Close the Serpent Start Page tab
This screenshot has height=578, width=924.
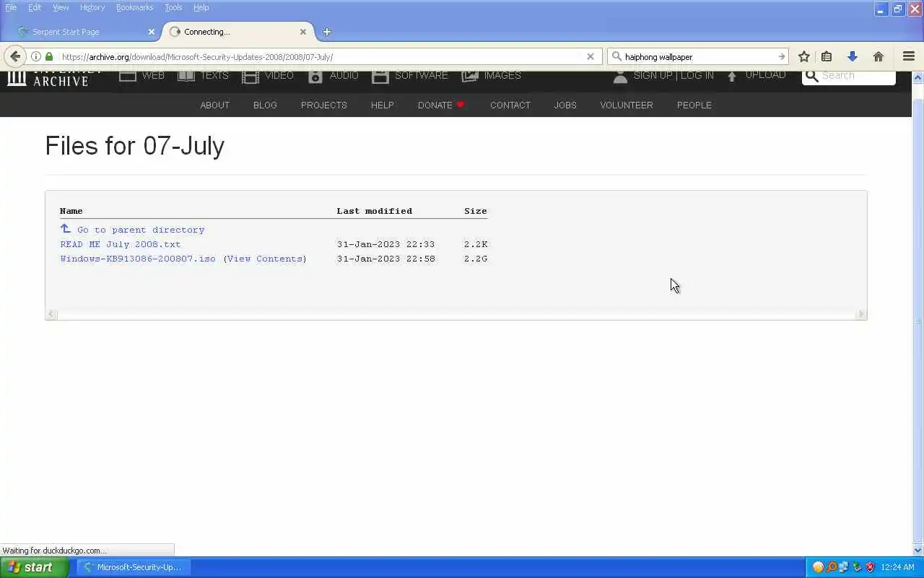click(152, 32)
